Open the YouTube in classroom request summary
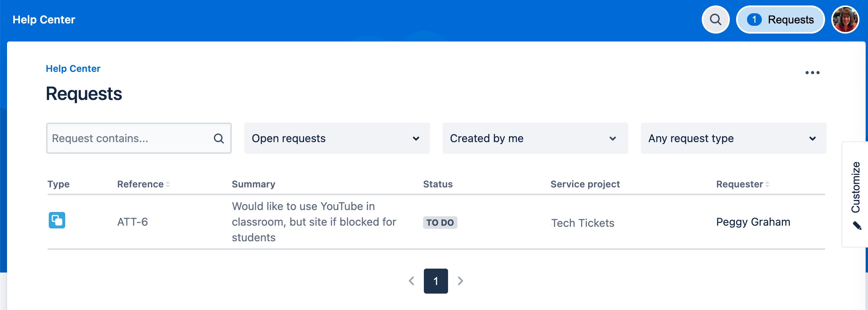 click(314, 222)
